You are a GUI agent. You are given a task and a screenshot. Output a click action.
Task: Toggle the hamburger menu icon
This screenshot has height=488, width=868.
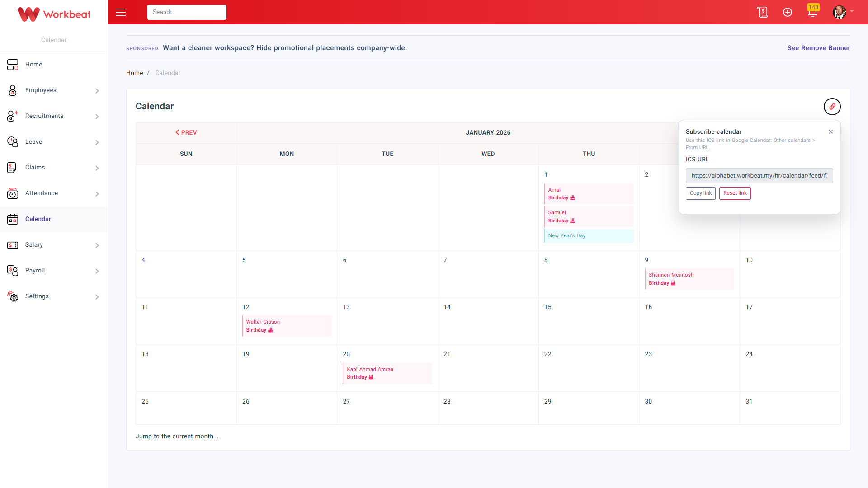pos(121,12)
